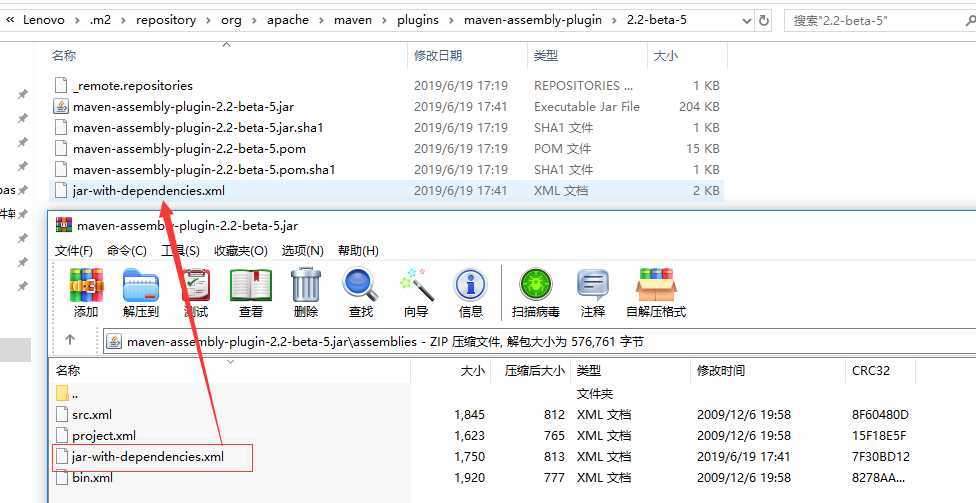Viewport: 976px width, 503px height.
Task: Select maven-assembly-plugin-2.2-beta-5.jar.sha1 file
Action: 198,128
